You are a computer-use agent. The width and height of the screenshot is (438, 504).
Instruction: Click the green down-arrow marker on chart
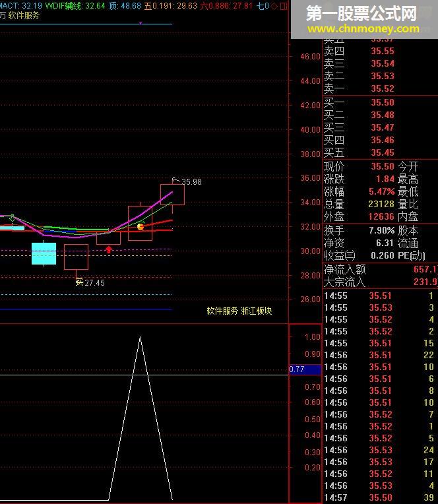[x=13, y=218]
